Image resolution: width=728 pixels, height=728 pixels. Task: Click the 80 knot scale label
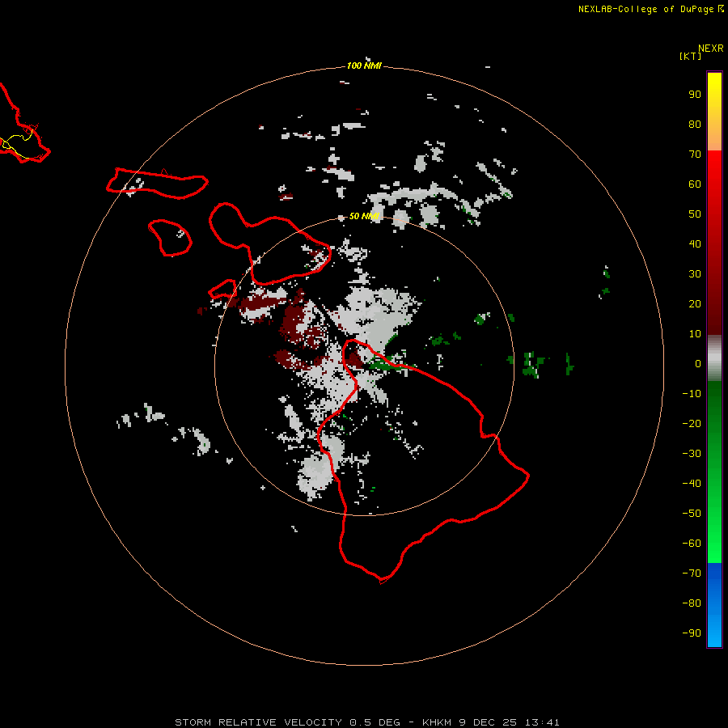click(695, 124)
